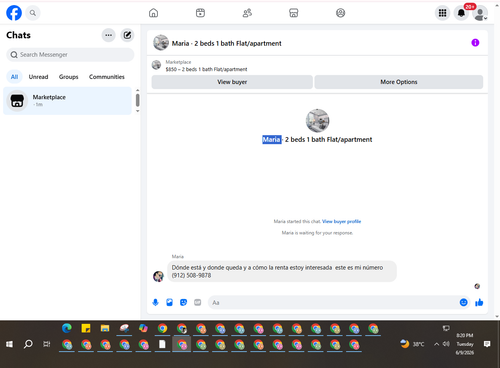Click the header title Maria 2 beds 1 bath
The height and width of the screenshot is (368, 500).
[x=227, y=43]
